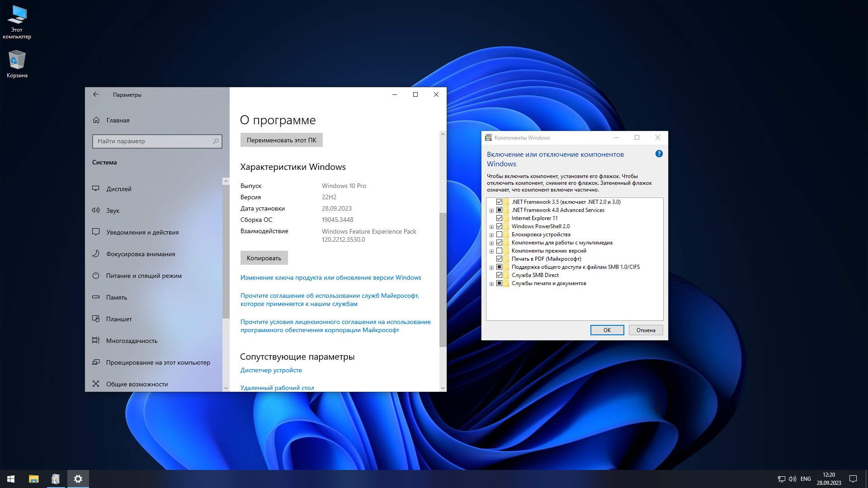Click the back arrow in Параметры window
Screen dimensions: 868x488
point(96,94)
